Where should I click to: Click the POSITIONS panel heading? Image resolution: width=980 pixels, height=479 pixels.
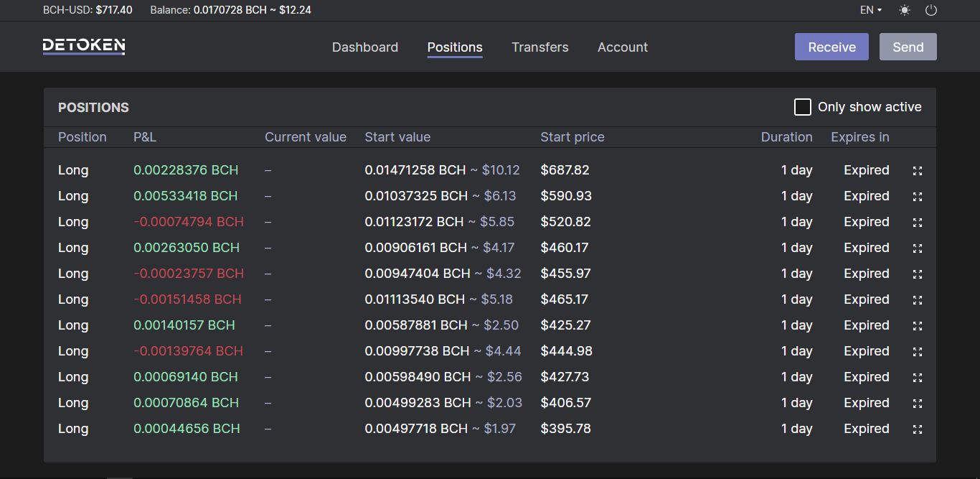tap(93, 108)
